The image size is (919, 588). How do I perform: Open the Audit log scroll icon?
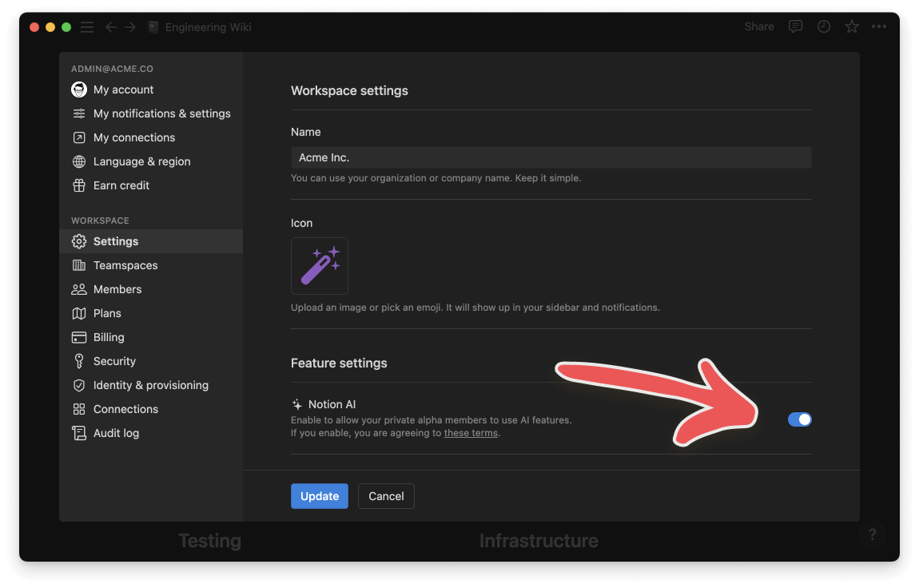(79, 433)
